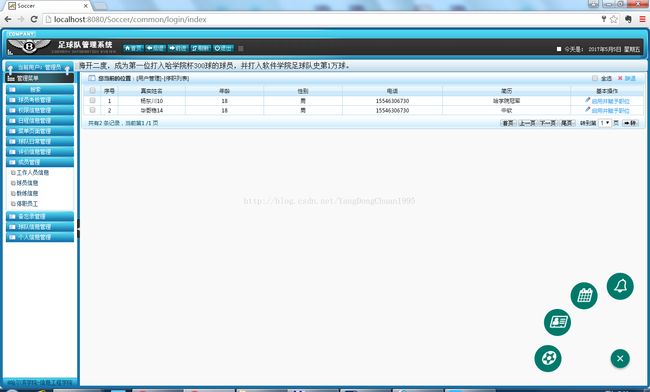
Task: Open the calendar floating button
Action: click(x=584, y=295)
